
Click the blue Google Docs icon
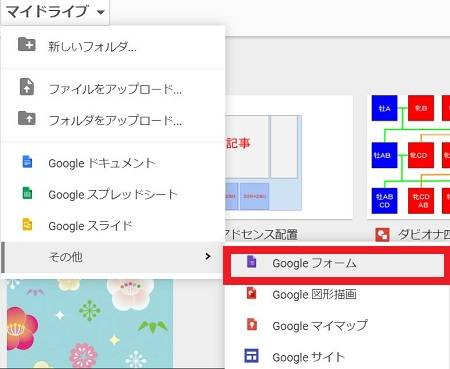click(27, 161)
